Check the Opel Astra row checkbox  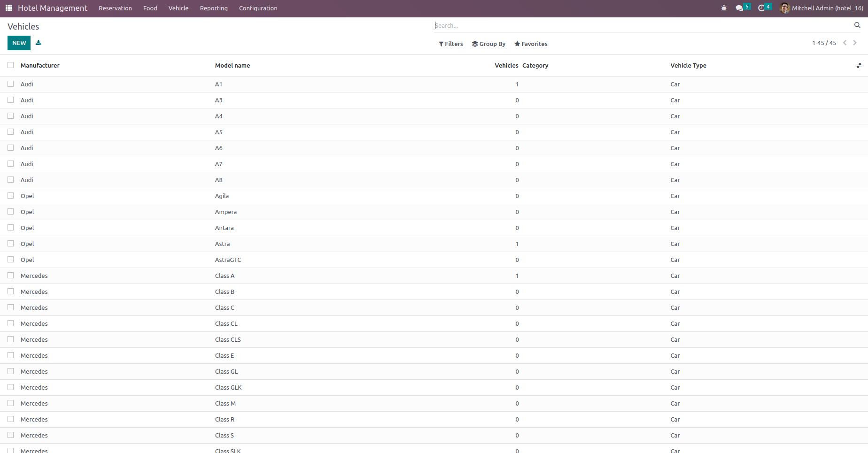pos(10,244)
